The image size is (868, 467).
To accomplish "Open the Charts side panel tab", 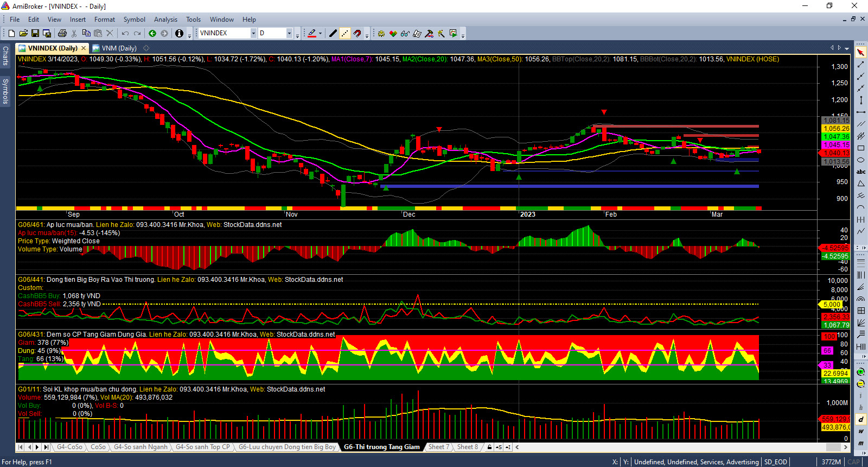I will [5, 55].
